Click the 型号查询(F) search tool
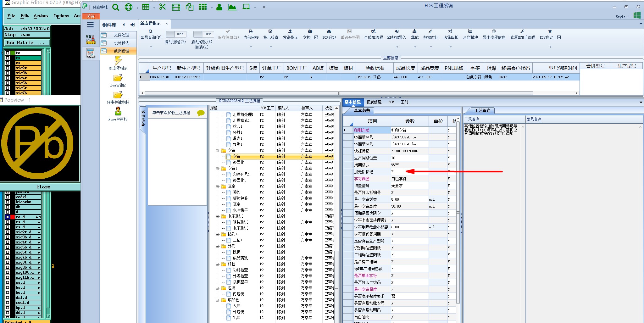 point(151,34)
